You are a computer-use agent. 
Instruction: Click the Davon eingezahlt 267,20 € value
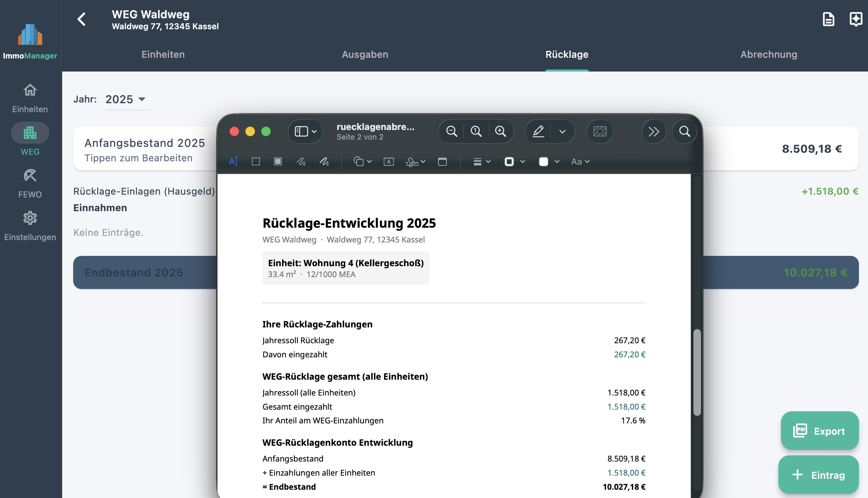[630, 354]
